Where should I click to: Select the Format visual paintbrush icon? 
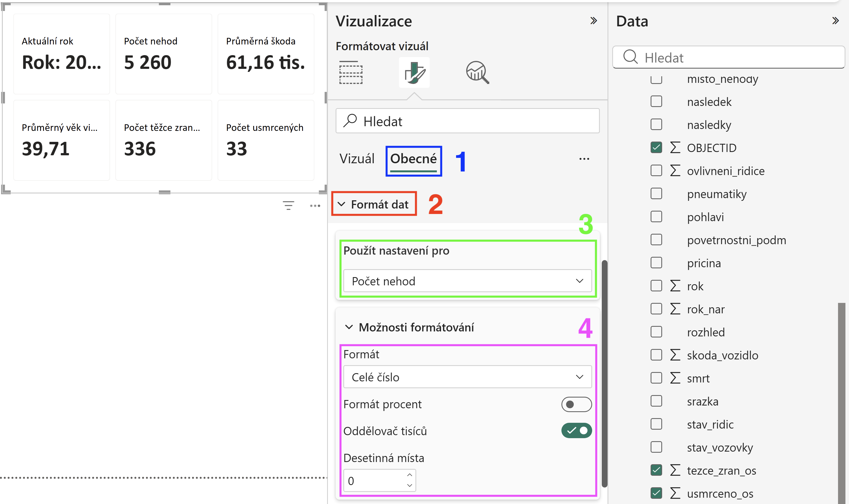pos(414,72)
